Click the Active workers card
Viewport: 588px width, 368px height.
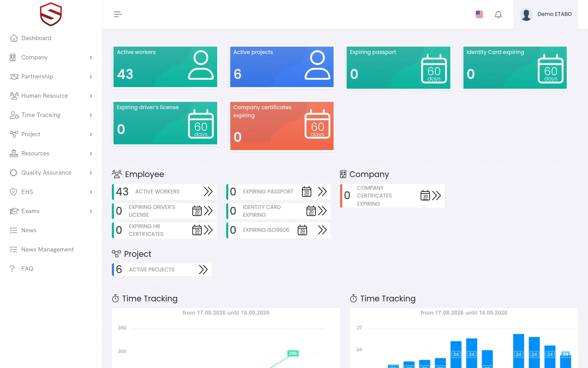pos(165,67)
